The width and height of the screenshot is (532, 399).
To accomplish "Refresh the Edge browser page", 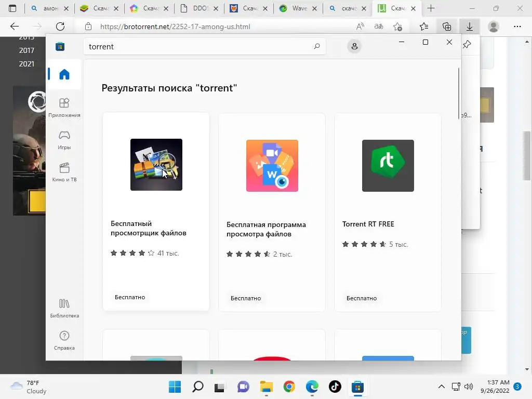I will tap(60, 26).
